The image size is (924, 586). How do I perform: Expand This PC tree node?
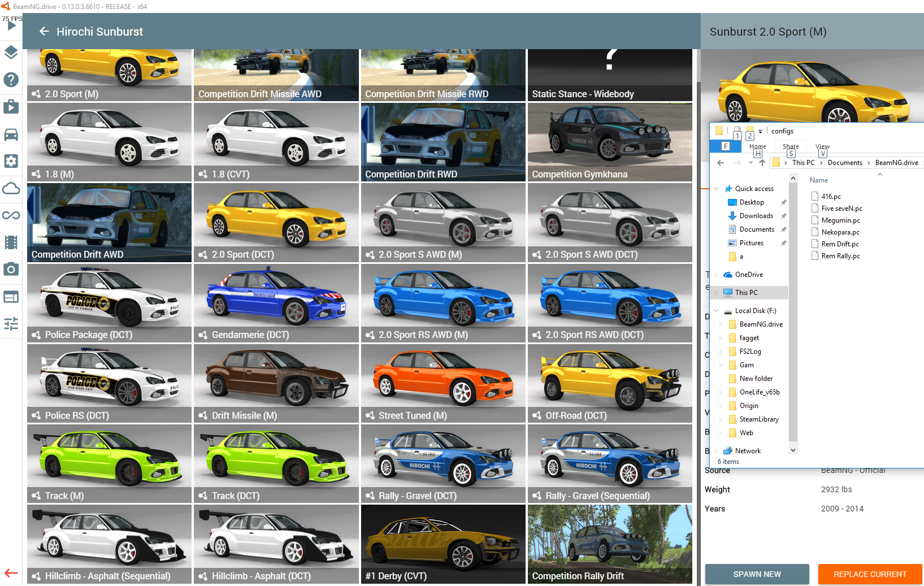coord(716,293)
